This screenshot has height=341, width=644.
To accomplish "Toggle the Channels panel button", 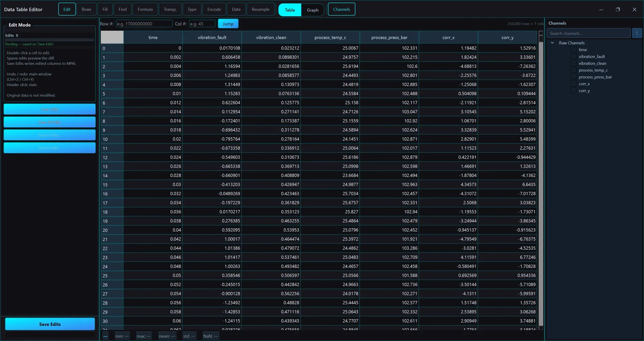I will coord(341,9).
